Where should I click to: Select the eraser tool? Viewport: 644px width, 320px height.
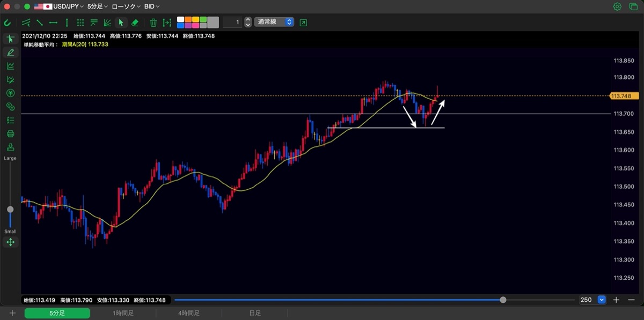click(135, 23)
